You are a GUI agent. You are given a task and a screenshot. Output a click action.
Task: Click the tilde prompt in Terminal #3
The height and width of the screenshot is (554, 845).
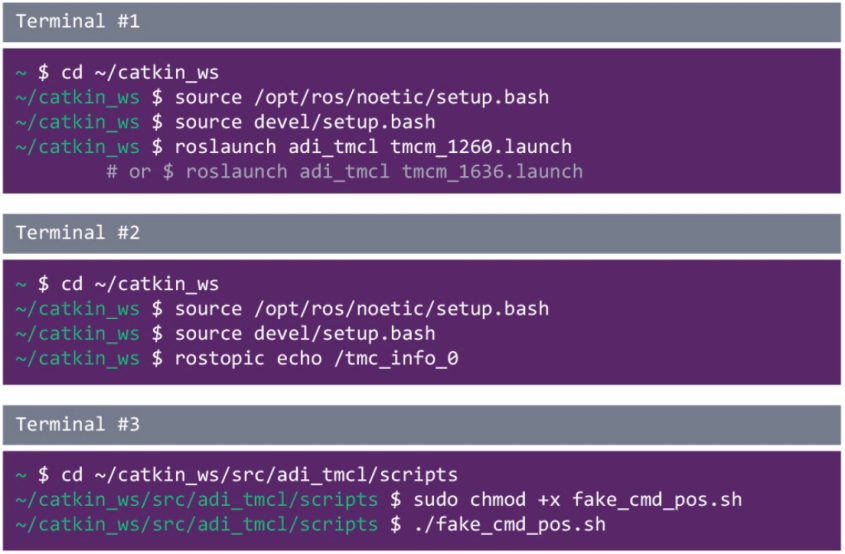coord(21,475)
